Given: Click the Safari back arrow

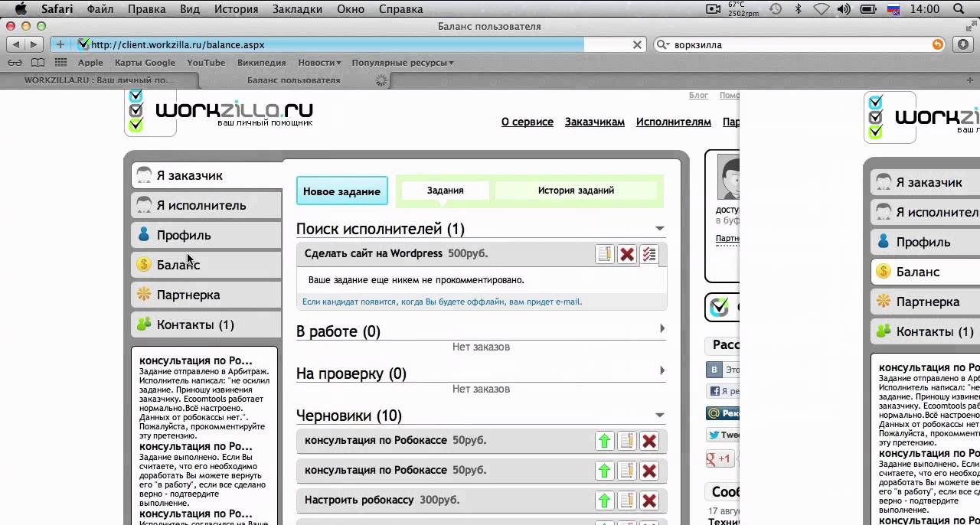Looking at the screenshot, I should pos(16,44).
